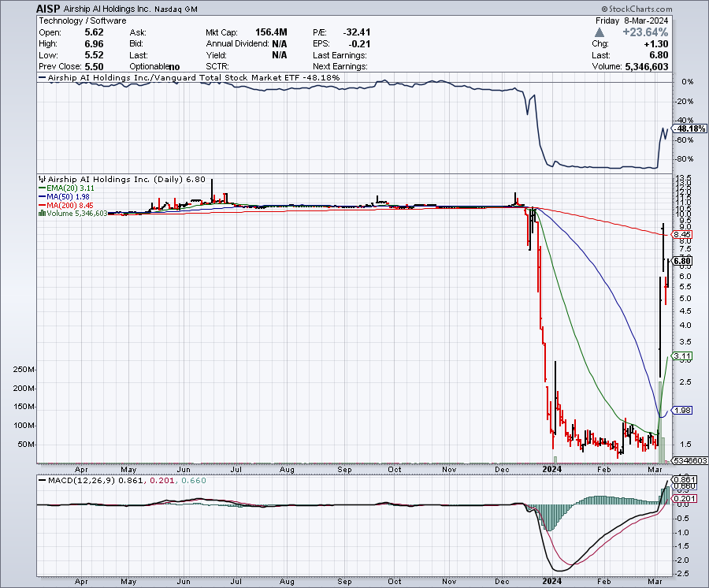Click the 6.80 last price tag on axis
Screen dimensions: 709x588
point(682,261)
